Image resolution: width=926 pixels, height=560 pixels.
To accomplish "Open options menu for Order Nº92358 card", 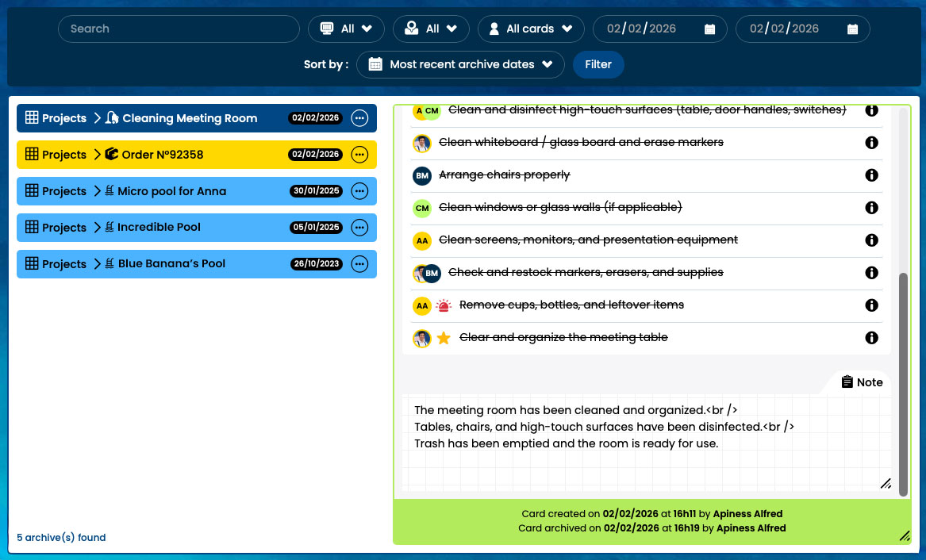I will [x=359, y=155].
